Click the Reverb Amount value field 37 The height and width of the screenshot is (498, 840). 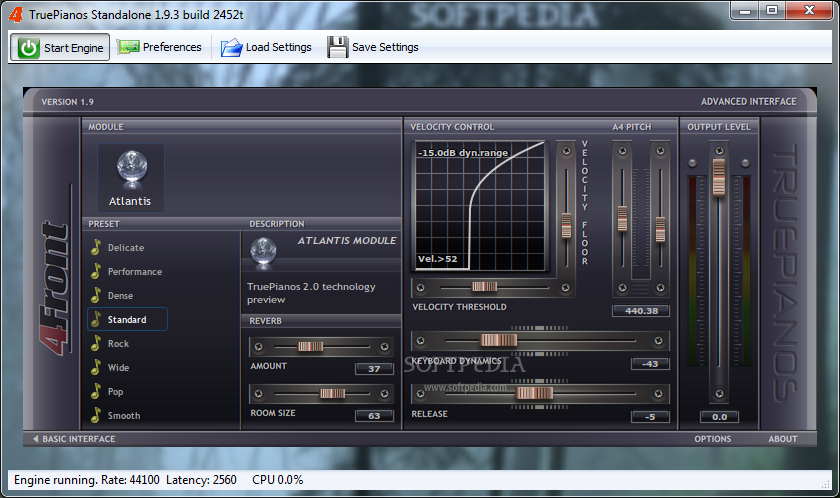pos(374,368)
